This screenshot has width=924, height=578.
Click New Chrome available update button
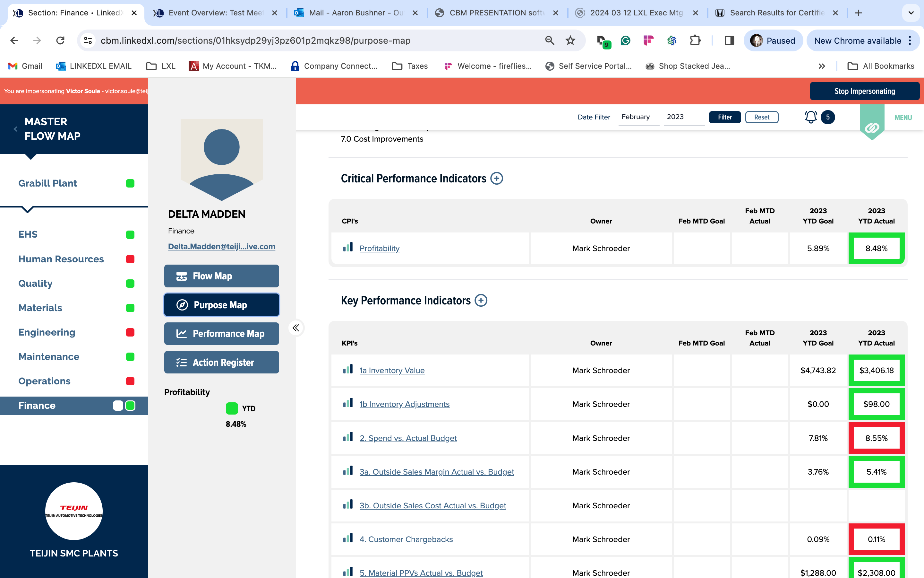[858, 40]
